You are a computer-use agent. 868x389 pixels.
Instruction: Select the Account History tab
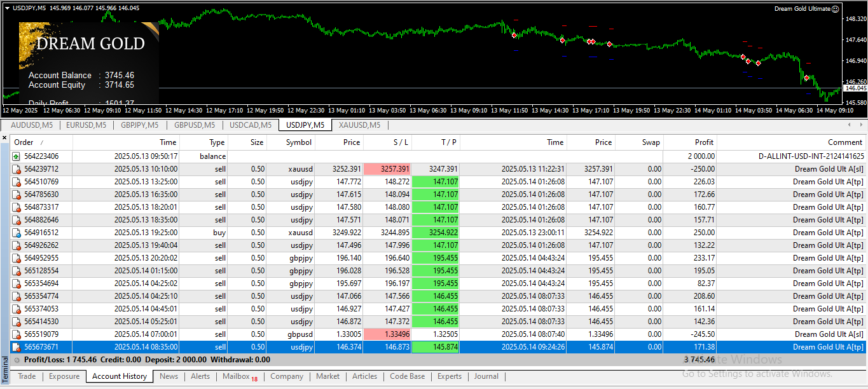click(120, 376)
